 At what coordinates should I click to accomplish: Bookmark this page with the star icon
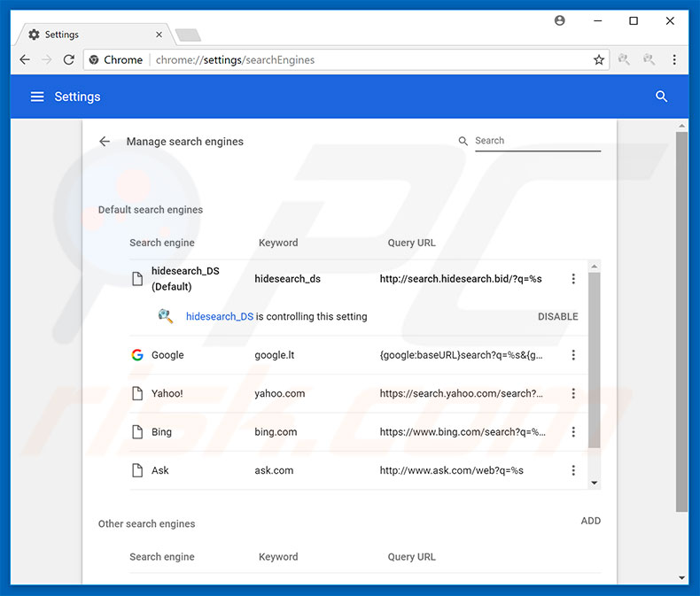point(599,60)
